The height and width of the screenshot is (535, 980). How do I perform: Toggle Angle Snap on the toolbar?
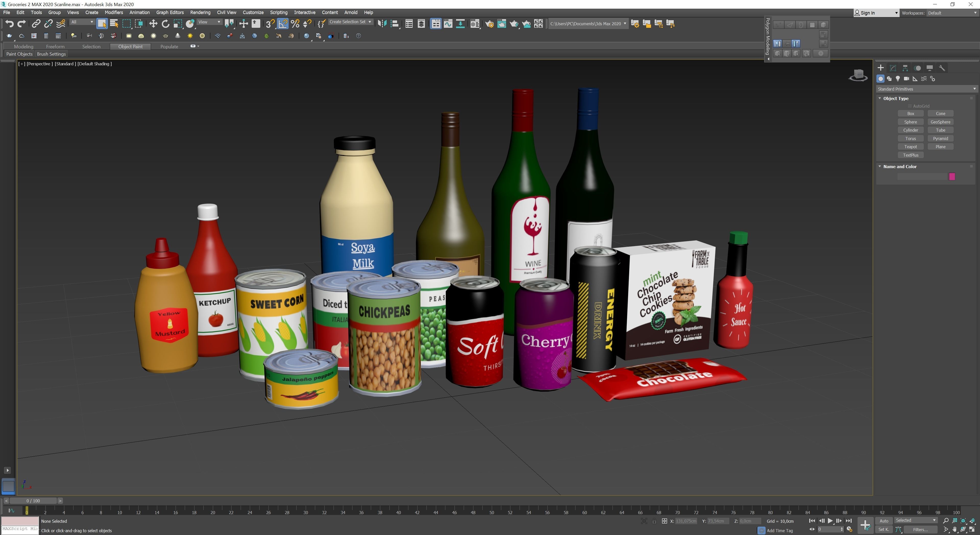pyautogui.click(x=283, y=23)
